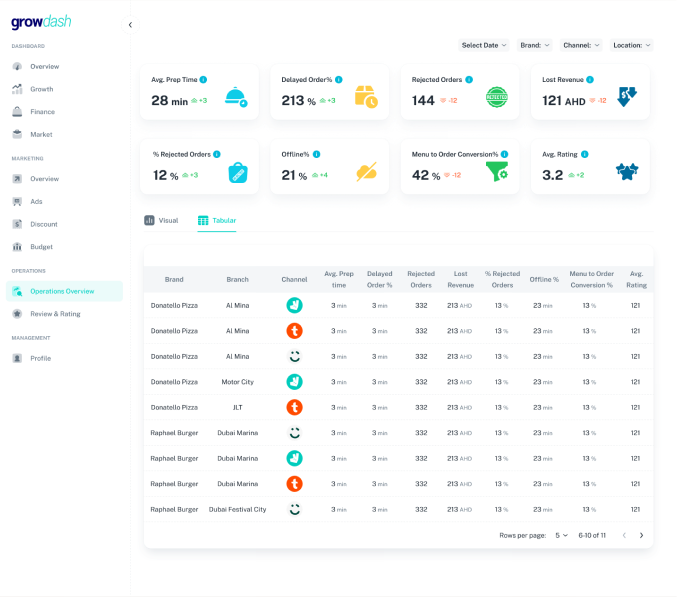The image size is (677, 597).
Task: Open the Location filter dropdown
Action: pos(631,45)
